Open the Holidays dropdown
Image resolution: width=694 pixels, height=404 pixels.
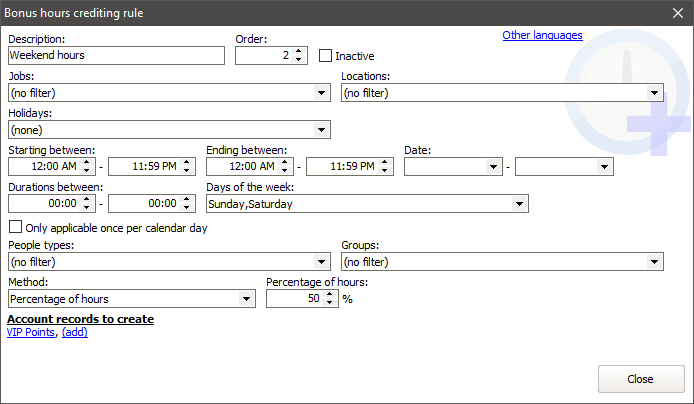click(321, 130)
